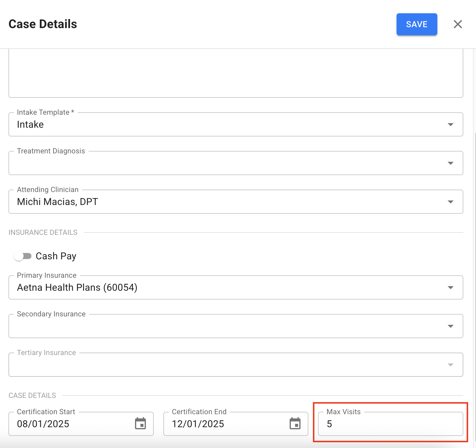This screenshot has width=476, height=448.
Task: Click the Treatment Diagnosis dropdown arrow
Action: click(450, 163)
